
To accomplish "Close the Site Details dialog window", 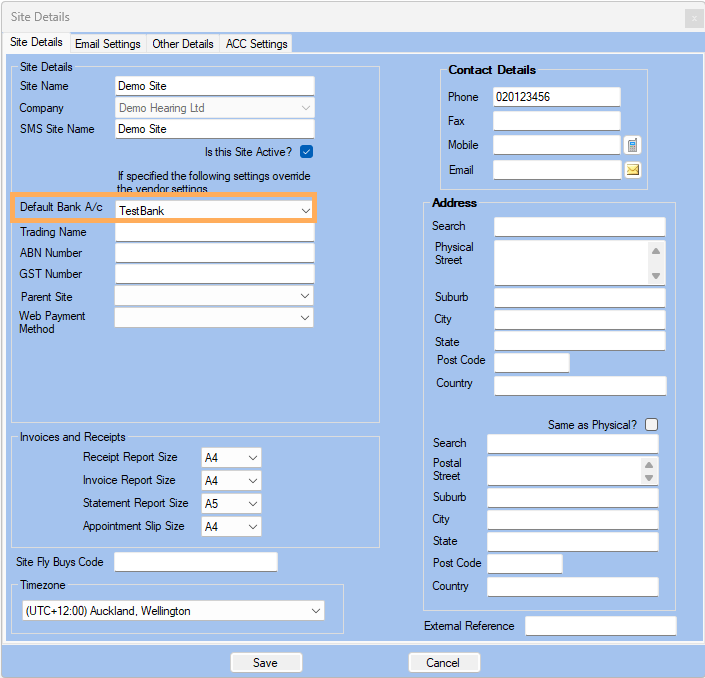I will pyautogui.click(x=692, y=17).
